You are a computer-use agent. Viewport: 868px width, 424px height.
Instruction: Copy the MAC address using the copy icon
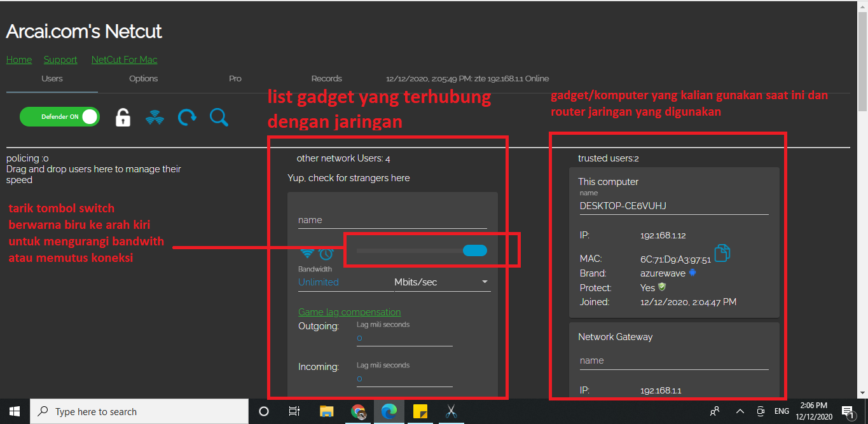tap(722, 252)
